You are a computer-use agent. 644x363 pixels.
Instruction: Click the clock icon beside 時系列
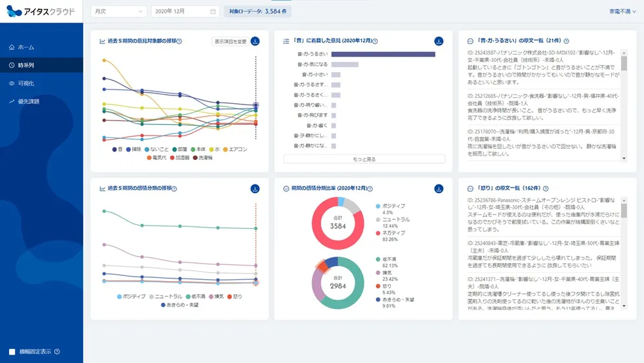12,65
